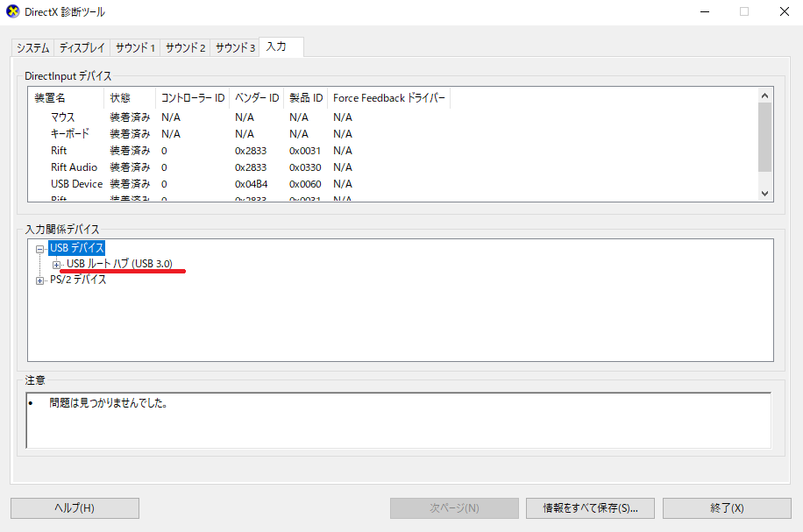This screenshot has height=532, width=803.
Task: Select USB ルート ハブ (USB 3.0) item
Action: pyautogui.click(x=119, y=264)
